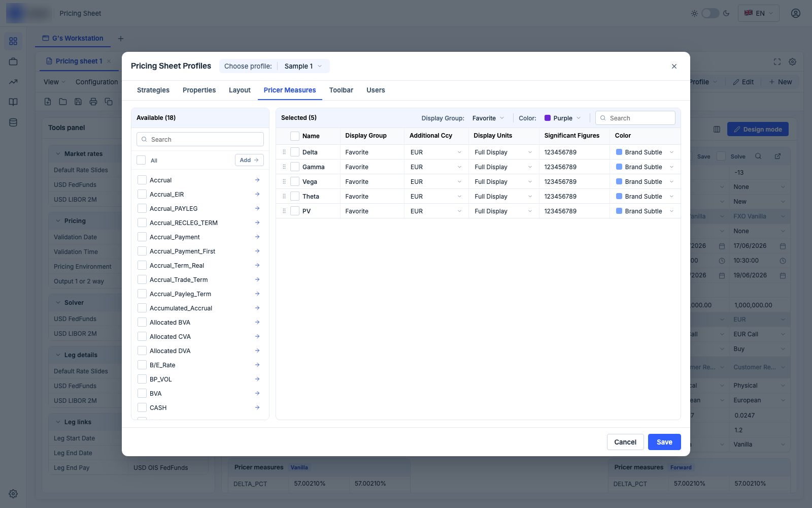Check the Accrual checkbox
This screenshot has height=508, width=812.
142,180
